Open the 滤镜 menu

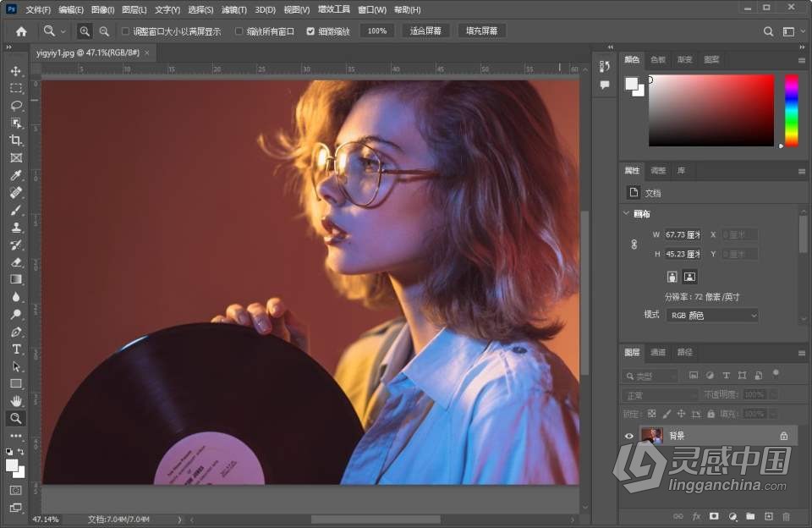(x=233, y=9)
